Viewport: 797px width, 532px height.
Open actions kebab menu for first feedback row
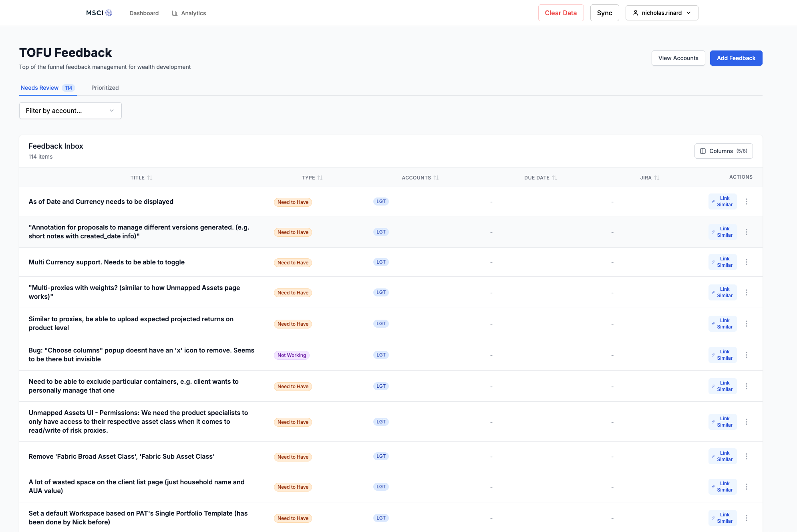click(747, 202)
